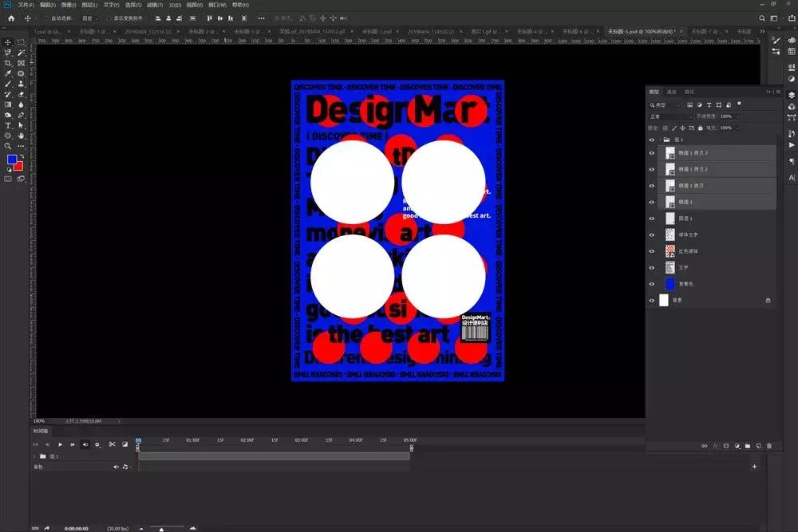Switch to the 通道 panel tab
The image size is (798, 532).
(x=671, y=92)
